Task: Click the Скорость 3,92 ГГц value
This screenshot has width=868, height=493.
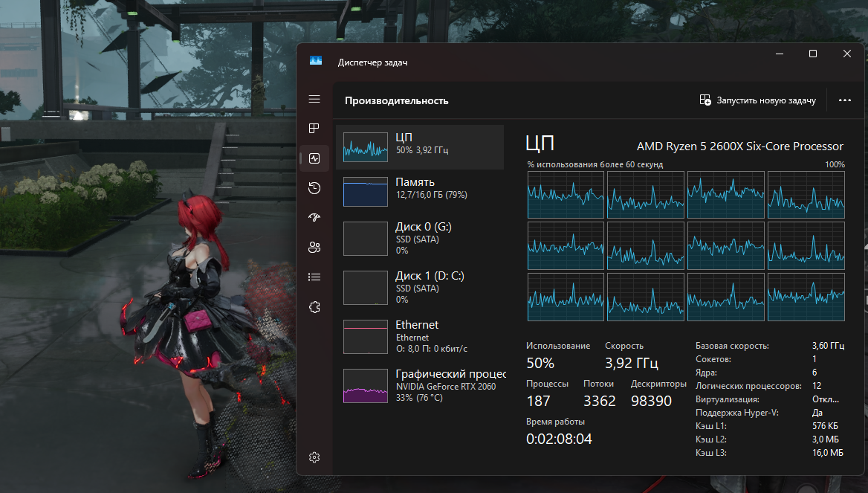Action: [x=631, y=364]
